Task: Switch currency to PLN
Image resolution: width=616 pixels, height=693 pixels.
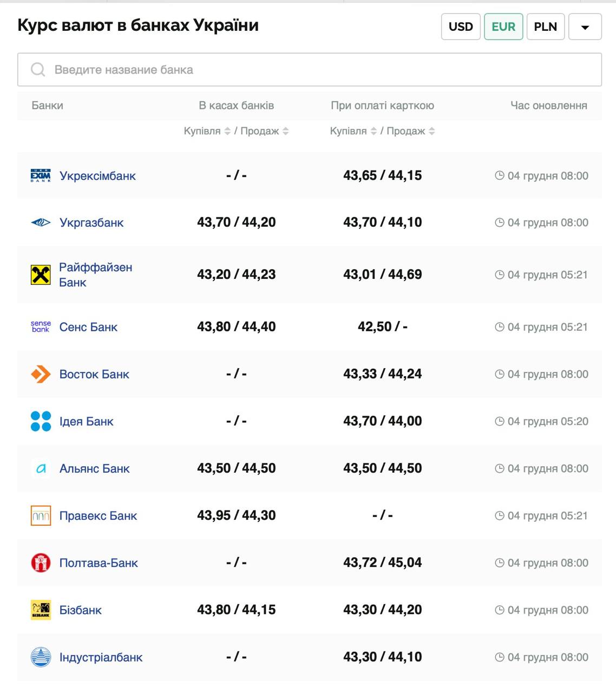Action: pyautogui.click(x=545, y=27)
